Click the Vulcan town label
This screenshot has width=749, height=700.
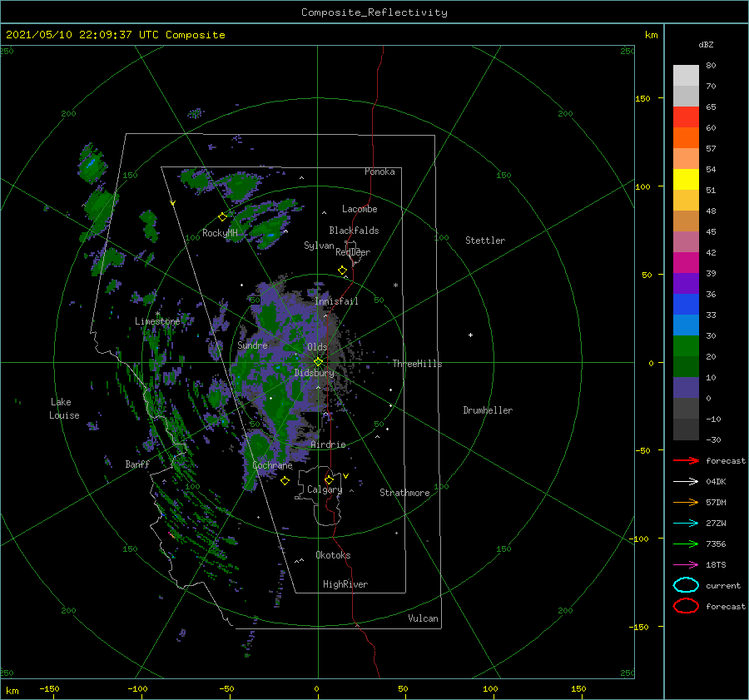point(423,618)
